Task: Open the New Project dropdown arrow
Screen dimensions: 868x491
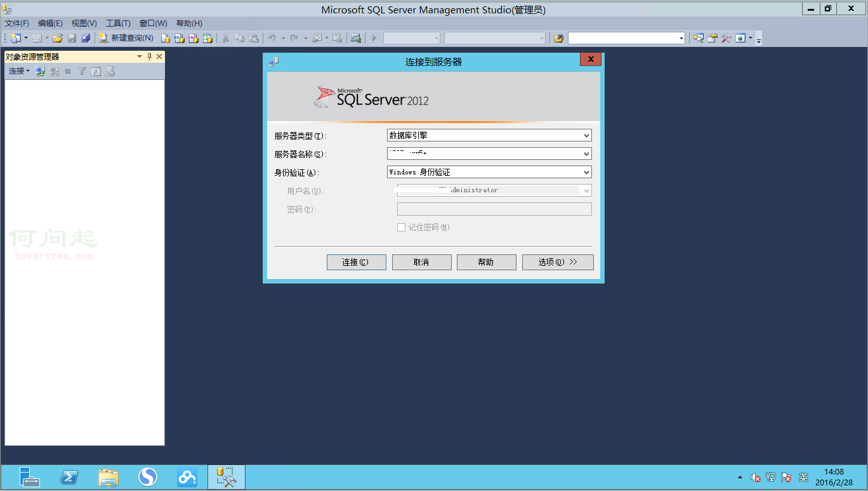Action: (25, 38)
